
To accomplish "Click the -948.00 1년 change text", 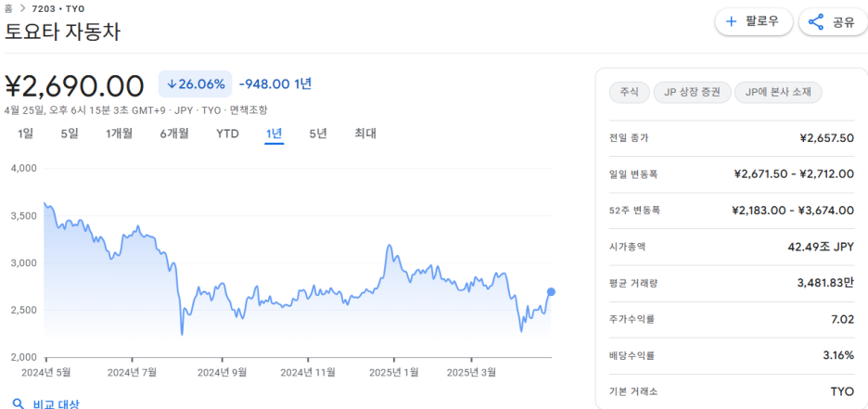I will tap(275, 84).
